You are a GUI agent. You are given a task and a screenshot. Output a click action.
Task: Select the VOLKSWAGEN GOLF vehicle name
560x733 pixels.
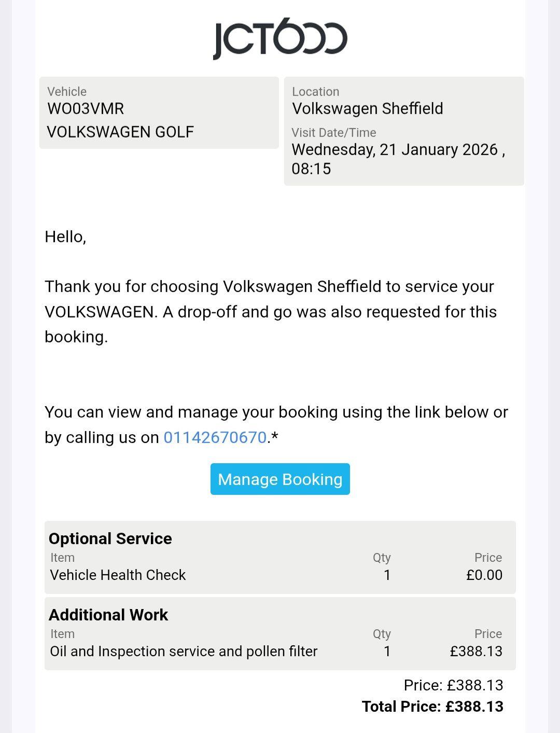click(x=120, y=131)
